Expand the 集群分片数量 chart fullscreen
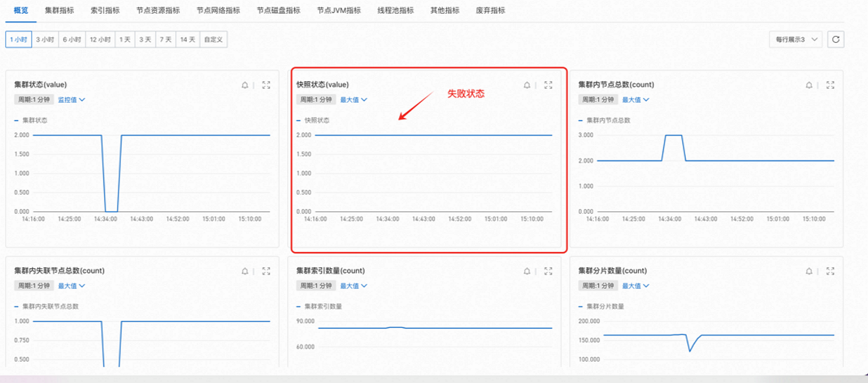The width and height of the screenshot is (868, 383). pyautogui.click(x=830, y=271)
